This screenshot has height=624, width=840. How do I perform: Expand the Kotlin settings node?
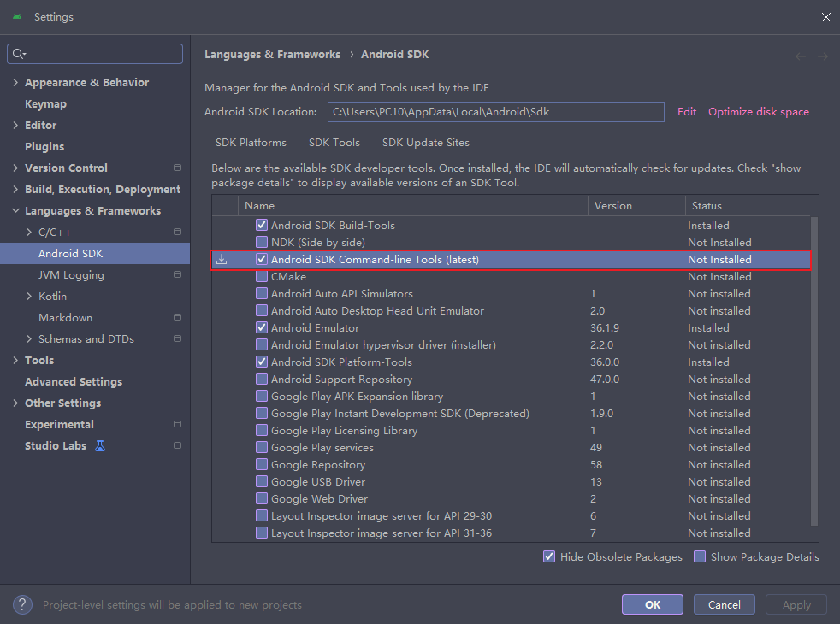point(30,296)
